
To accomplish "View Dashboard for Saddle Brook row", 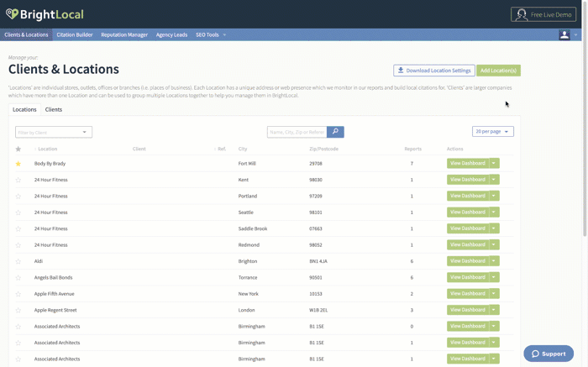I will pyautogui.click(x=468, y=228).
